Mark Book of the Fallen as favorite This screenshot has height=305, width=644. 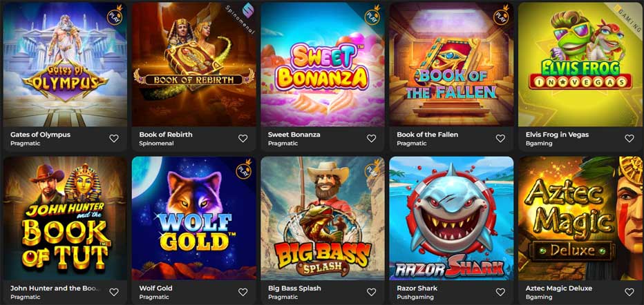500,139
